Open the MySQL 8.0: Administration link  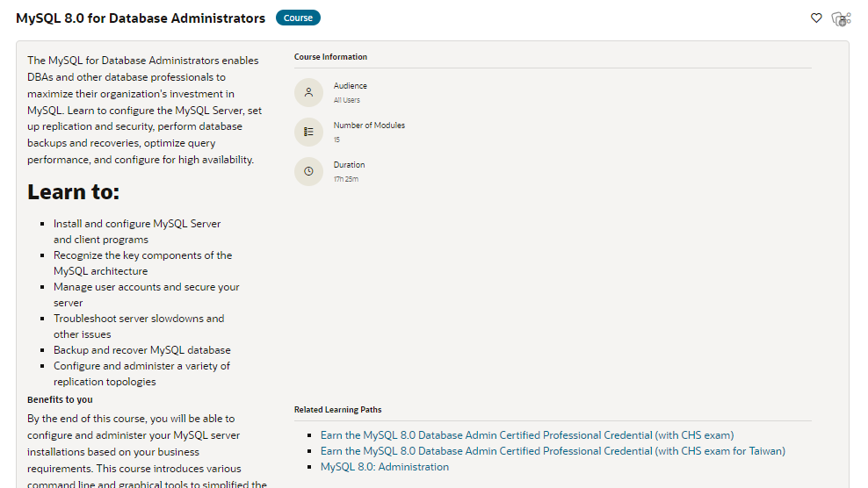click(385, 467)
